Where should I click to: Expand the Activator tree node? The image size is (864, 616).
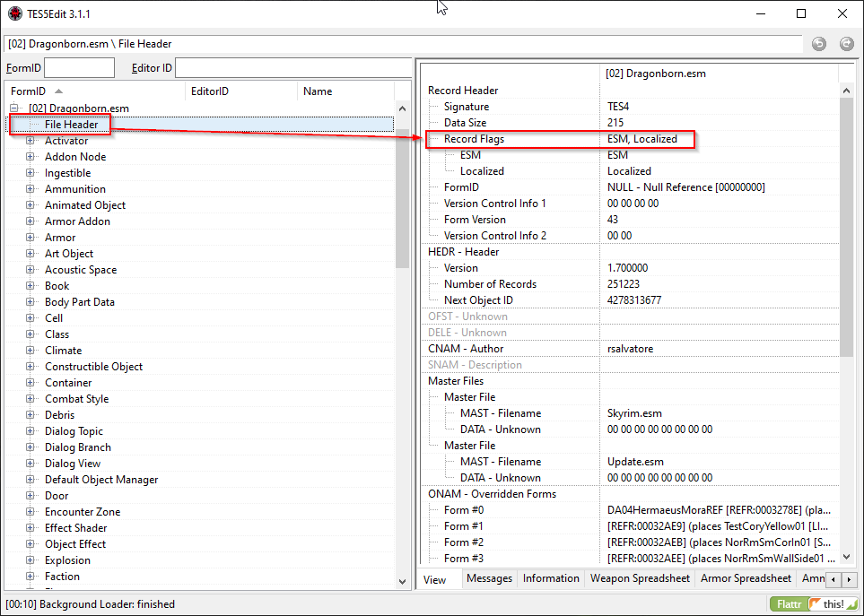(x=31, y=141)
